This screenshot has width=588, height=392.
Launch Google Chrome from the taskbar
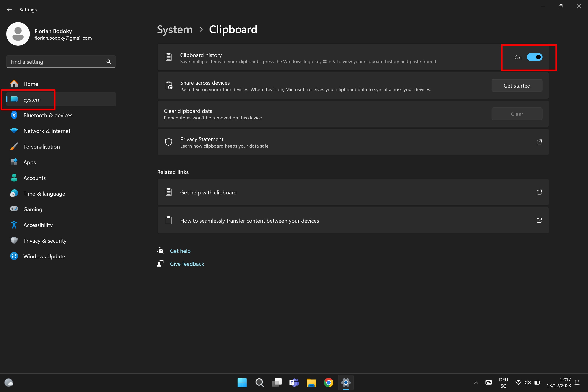[328, 383]
